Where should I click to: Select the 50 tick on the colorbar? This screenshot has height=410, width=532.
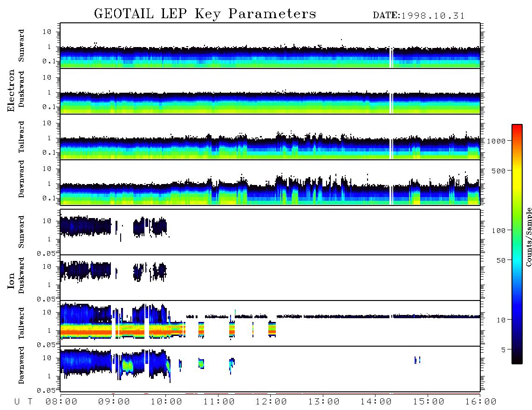(501, 260)
